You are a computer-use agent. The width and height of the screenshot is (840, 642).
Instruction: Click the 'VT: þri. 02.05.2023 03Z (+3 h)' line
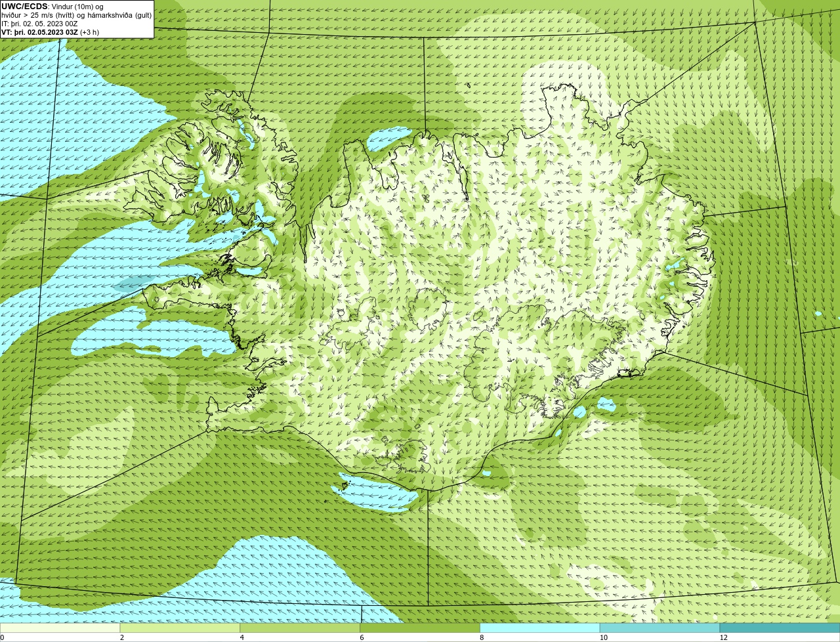[51, 32]
